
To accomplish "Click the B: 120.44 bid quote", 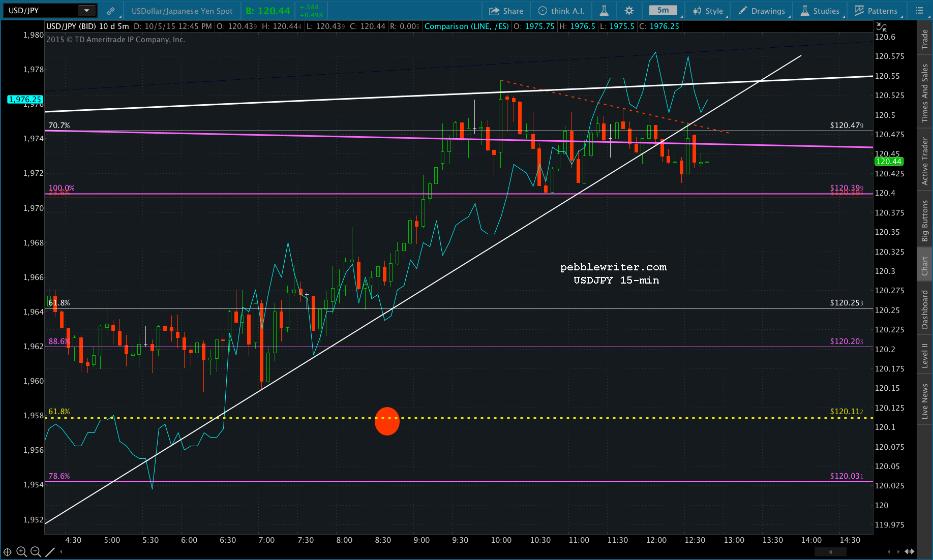I will (x=267, y=11).
